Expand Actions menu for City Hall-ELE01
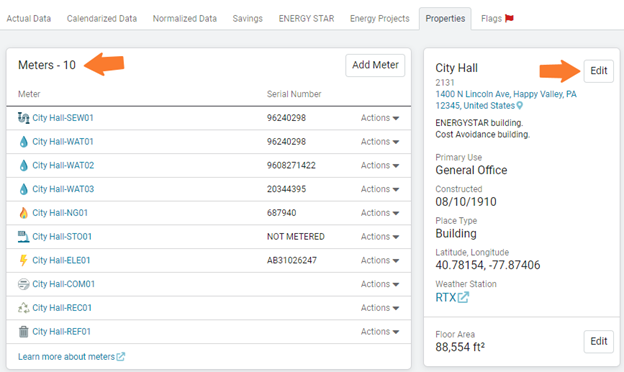The image size is (624, 372). 380,260
